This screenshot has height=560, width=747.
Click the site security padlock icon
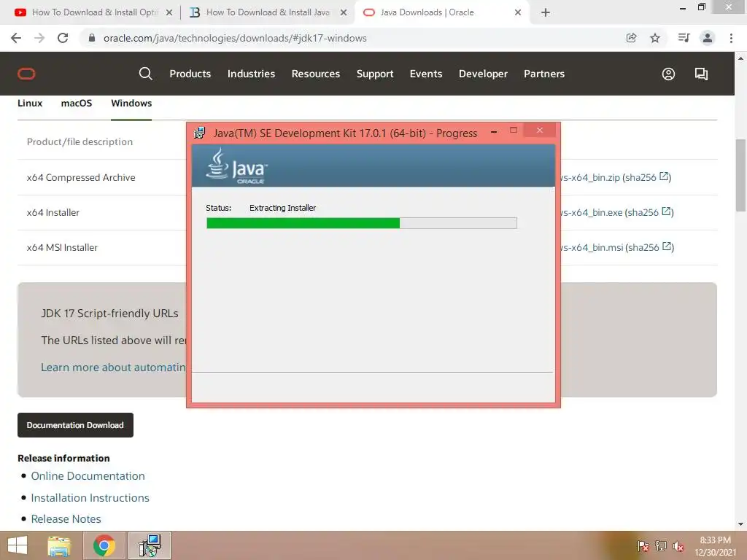click(92, 38)
